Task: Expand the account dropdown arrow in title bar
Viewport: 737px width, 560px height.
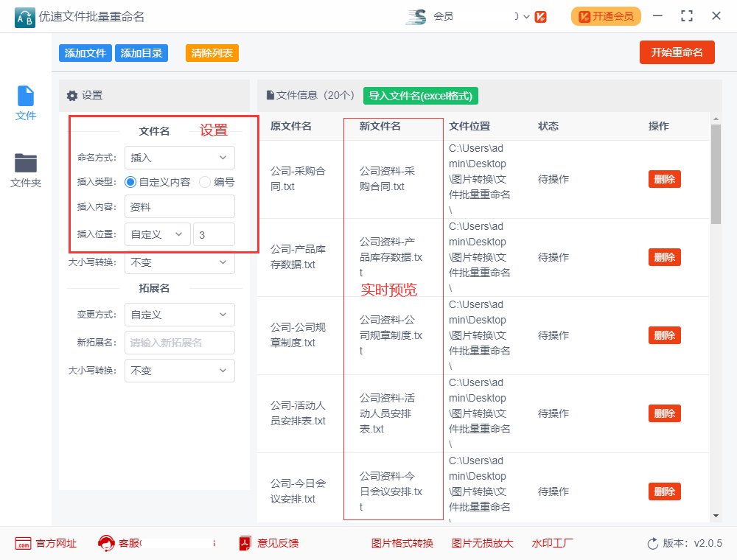Action: coord(526,17)
